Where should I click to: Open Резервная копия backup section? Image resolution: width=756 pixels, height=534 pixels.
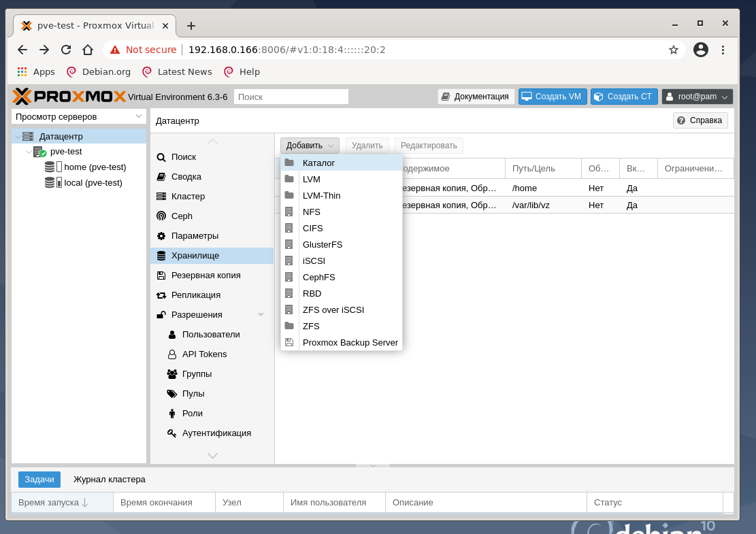click(212, 276)
